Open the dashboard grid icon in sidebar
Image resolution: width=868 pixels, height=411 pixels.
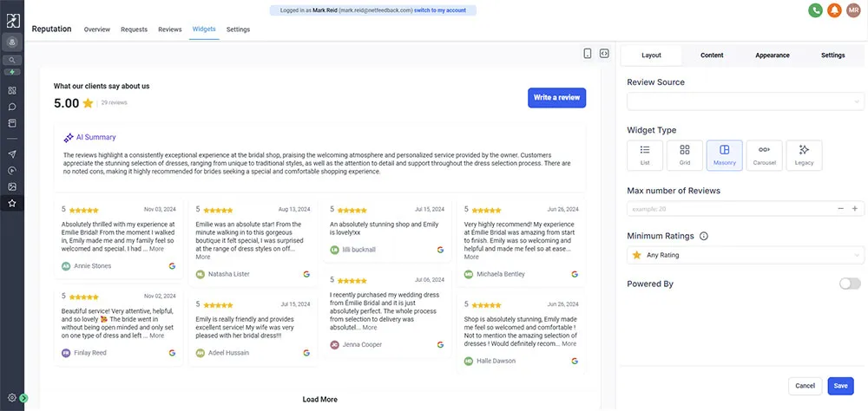point(12,90)
